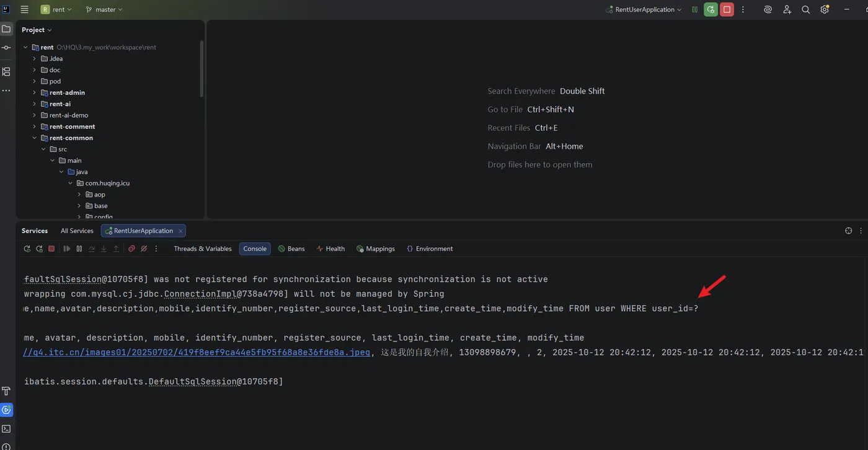Viewport: 868px width, 450px height.
Task: Open the master branch dropdown
Action: (x=104, y=9)
